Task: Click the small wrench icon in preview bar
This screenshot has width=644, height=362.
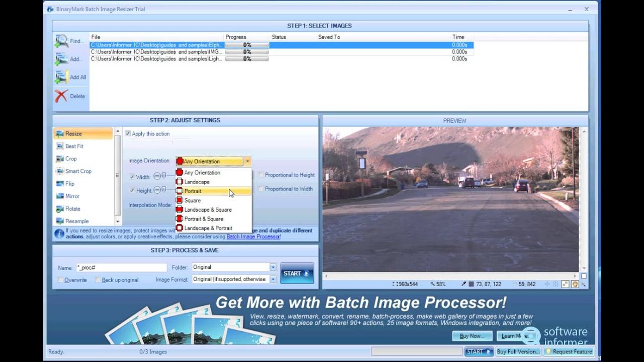Action: point(584,284)
